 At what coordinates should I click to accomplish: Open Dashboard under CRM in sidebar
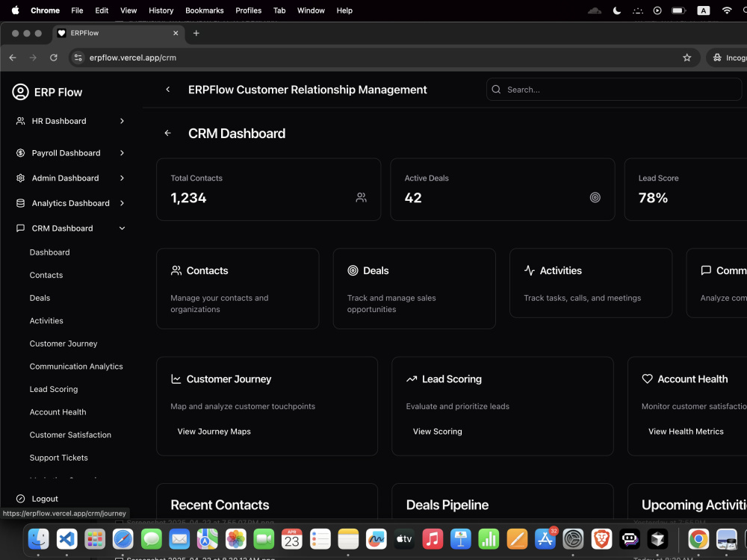[49, 252]
